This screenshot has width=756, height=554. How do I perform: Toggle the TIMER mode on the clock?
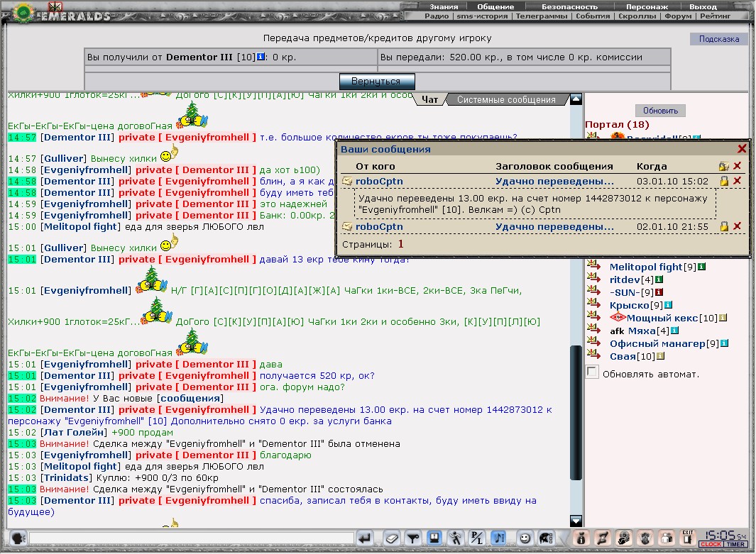coord(735,544)
